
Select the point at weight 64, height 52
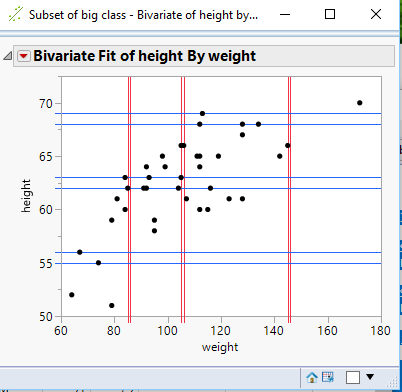coord(72,295)
